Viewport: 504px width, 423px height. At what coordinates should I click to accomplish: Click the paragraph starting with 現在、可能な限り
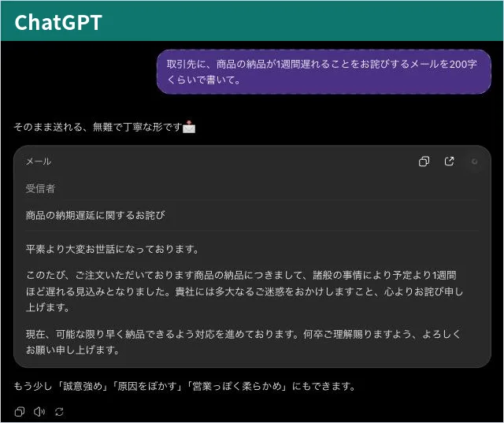pos(243,342)
